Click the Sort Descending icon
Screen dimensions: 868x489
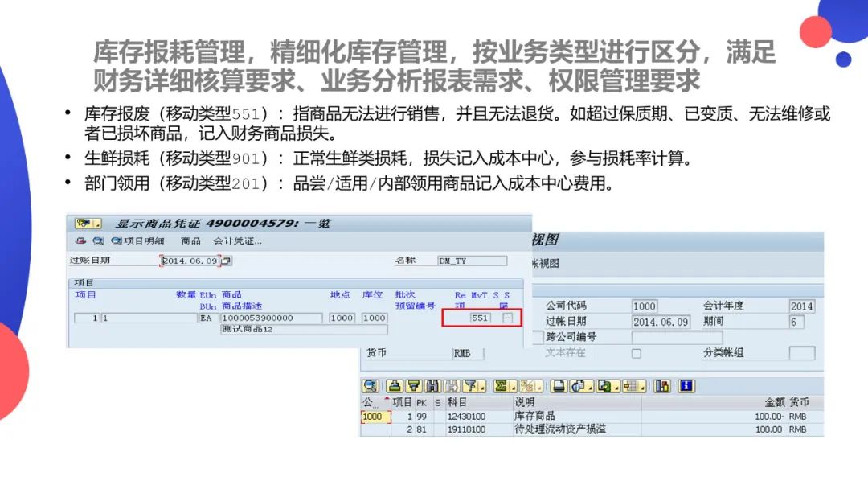(x=414, y=386)
